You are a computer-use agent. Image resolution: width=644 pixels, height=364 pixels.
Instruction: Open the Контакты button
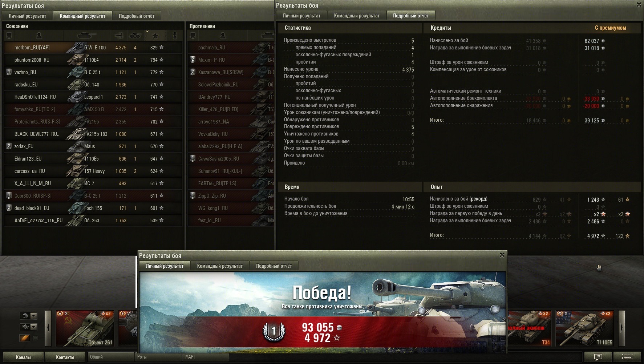tap(65, 357)
